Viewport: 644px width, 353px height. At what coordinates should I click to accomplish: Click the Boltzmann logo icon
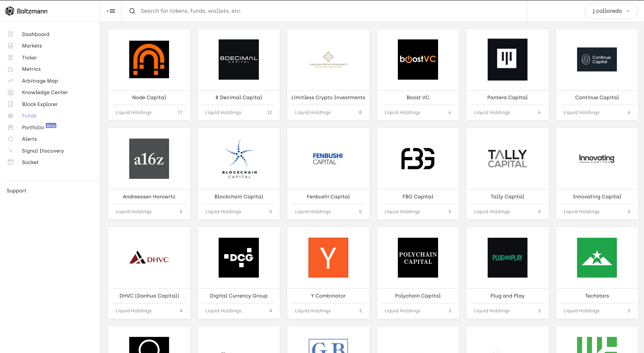point(10,11)
